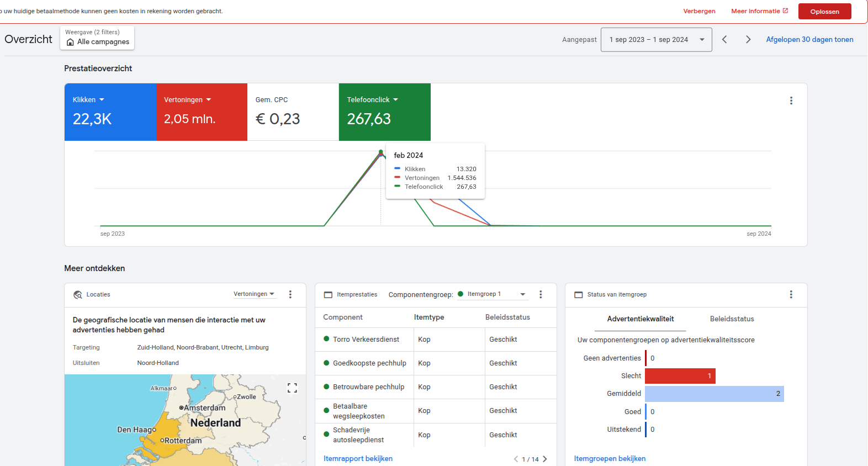Click the Locaties globe search icon
This screenshot has height=466, width=868.
[x=78, y=295]
